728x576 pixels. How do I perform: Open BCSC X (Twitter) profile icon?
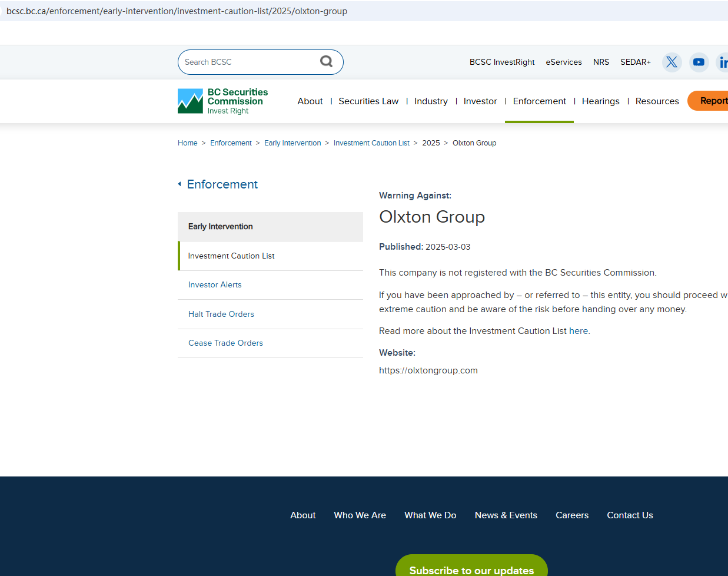672,62
